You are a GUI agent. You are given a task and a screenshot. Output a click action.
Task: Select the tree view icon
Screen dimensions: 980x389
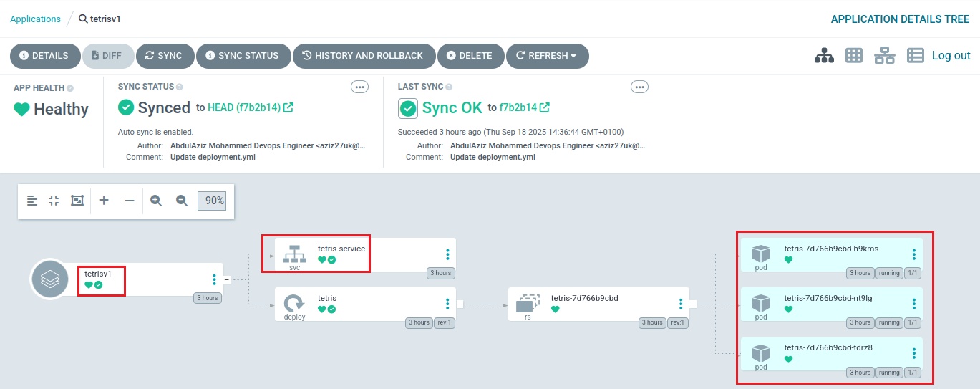pyautogui.click(x=824, y=56)
